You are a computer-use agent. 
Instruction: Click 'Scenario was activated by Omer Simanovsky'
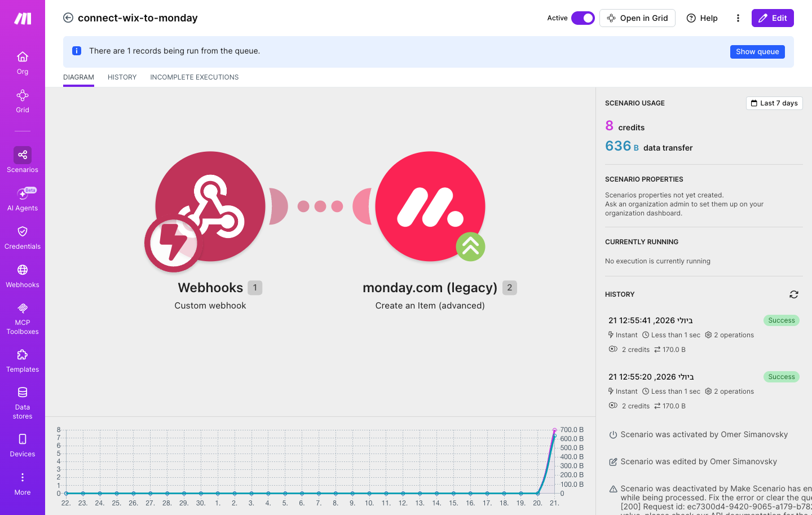(x=704, y=434)
